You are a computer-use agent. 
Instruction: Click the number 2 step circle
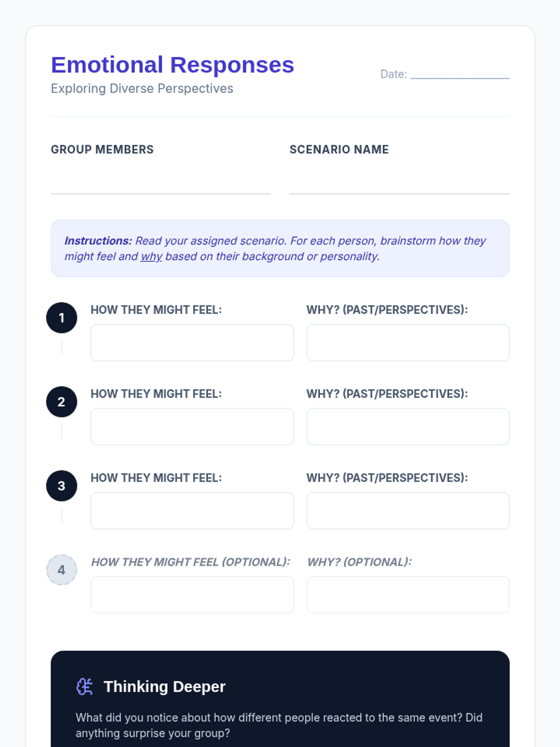pos(62,402)
